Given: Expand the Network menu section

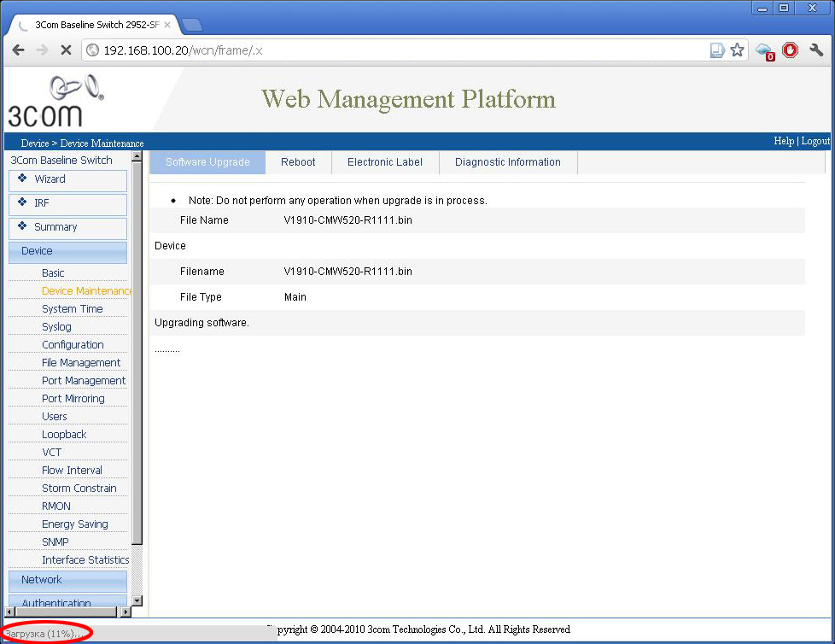Looking at the screenshot, I should click(x=68, y=581).
